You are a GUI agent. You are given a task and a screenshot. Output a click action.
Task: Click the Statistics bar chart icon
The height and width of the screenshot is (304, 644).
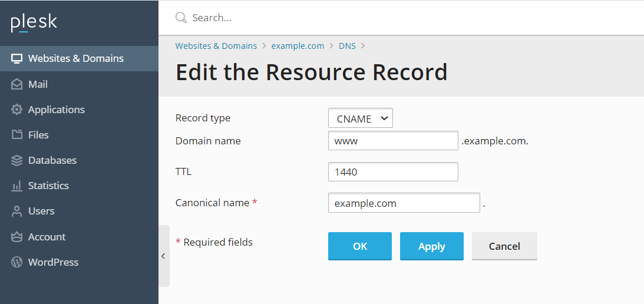(17, 186)
